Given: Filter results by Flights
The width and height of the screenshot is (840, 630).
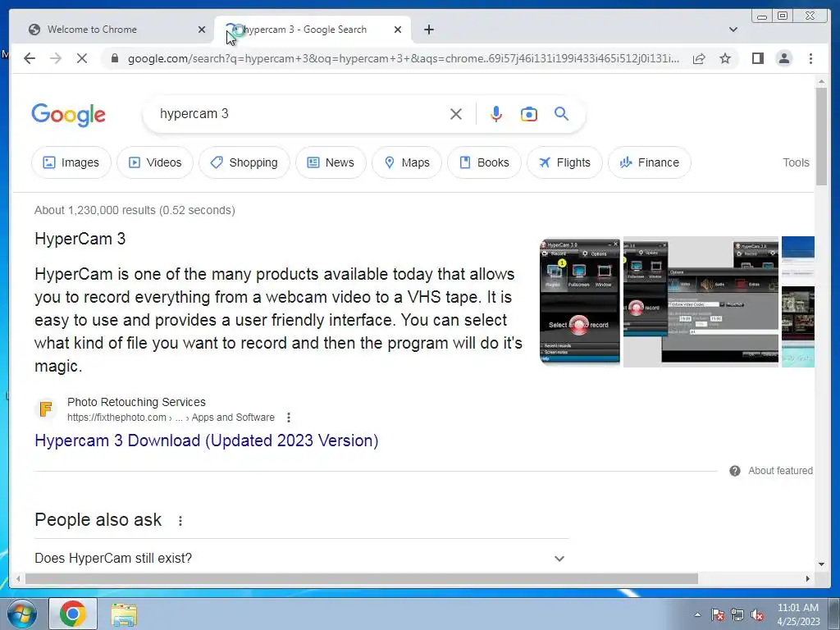Looking at the screenshot, I should pos(564,162).
